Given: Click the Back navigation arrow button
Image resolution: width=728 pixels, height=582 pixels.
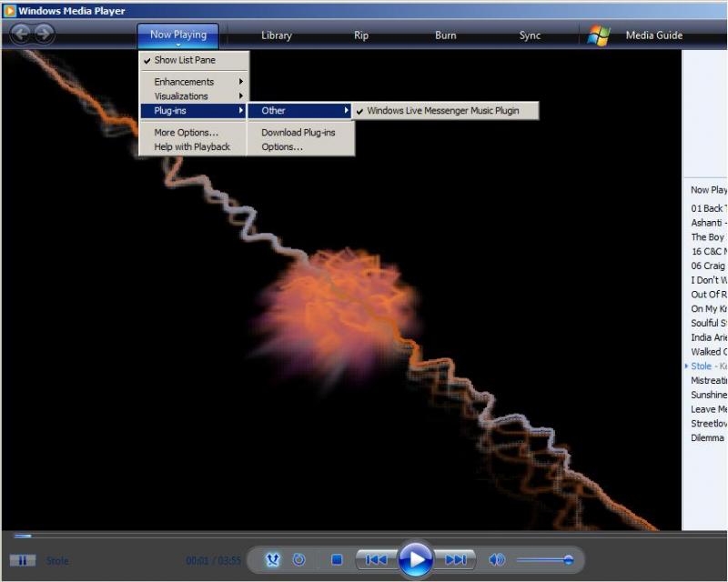Looking at the screenshot, I should pyautogui.click(x=21, y=34).
